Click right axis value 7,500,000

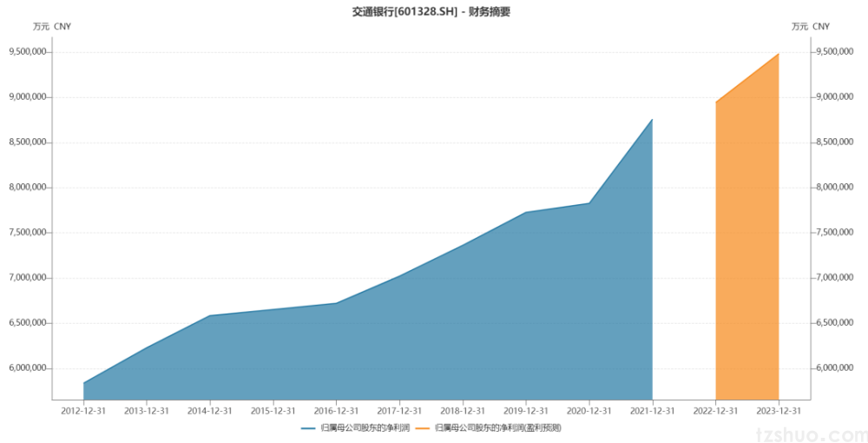pyautogui.click(x=835, y=233)
